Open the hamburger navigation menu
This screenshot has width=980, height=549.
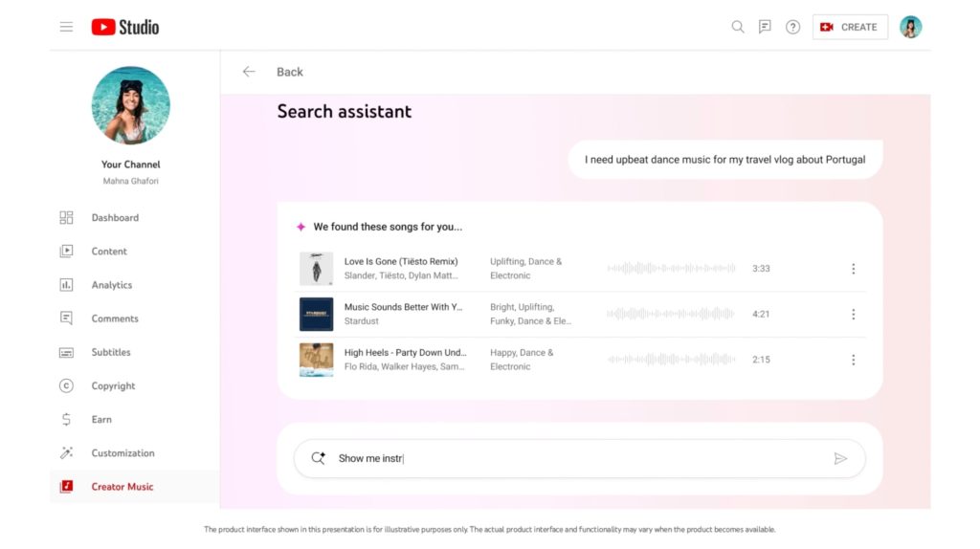click(66, 27)
